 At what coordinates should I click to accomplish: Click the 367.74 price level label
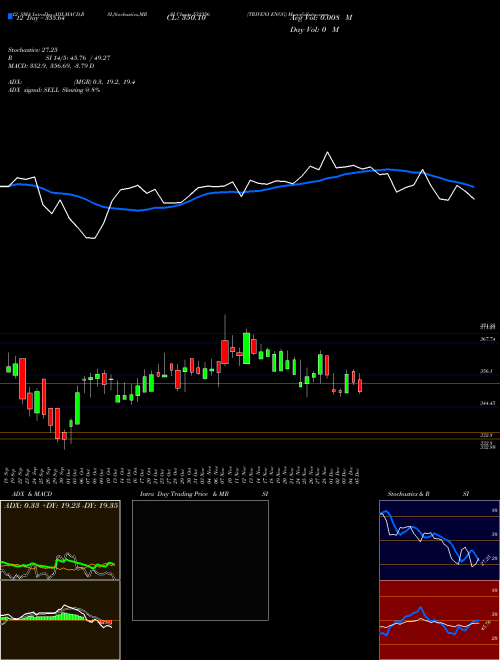488,339
